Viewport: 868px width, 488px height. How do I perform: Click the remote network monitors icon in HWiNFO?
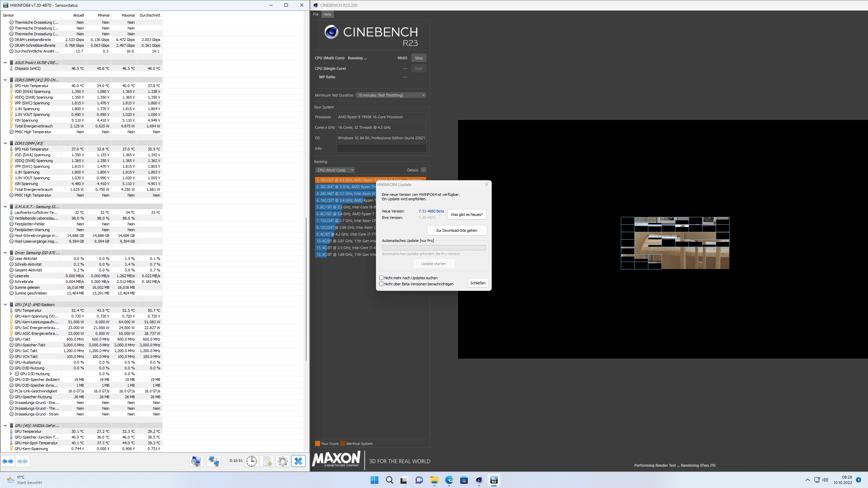point(214,461)
